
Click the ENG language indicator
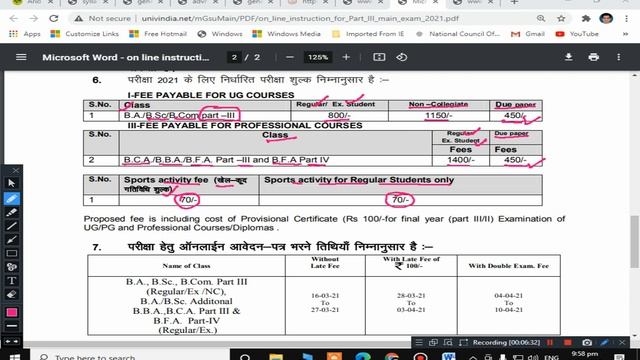(551, 358)
